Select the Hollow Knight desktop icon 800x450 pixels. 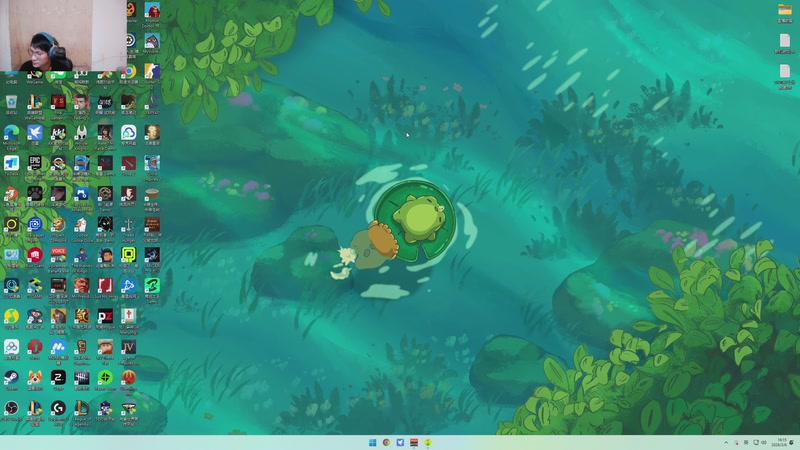(82, 133)
